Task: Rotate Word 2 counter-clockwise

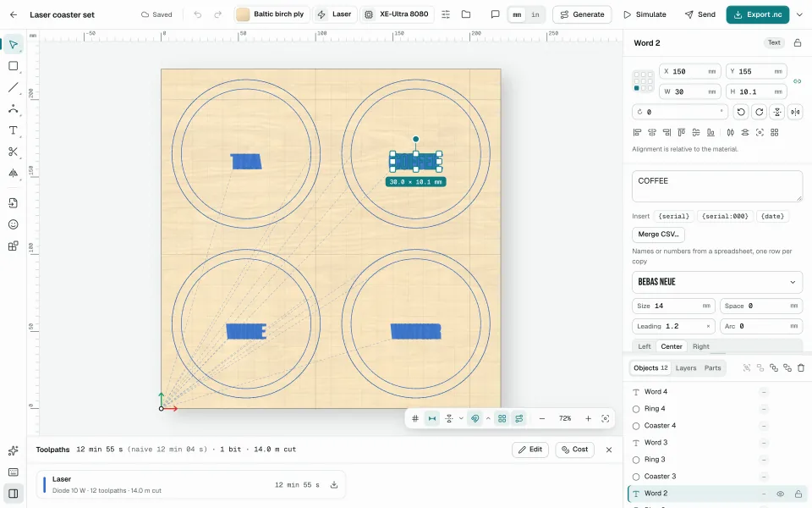Action: point(741,112)
